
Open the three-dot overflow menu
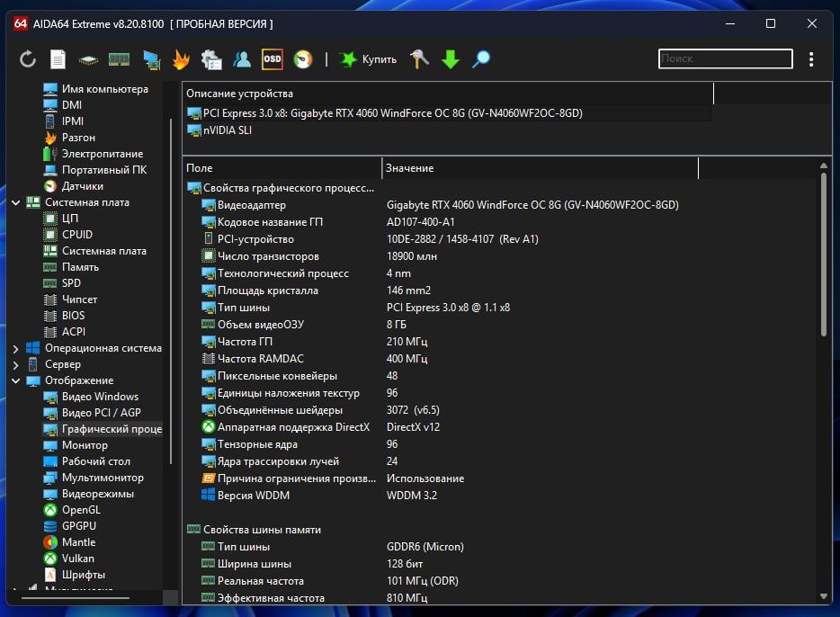coord(811,59)
